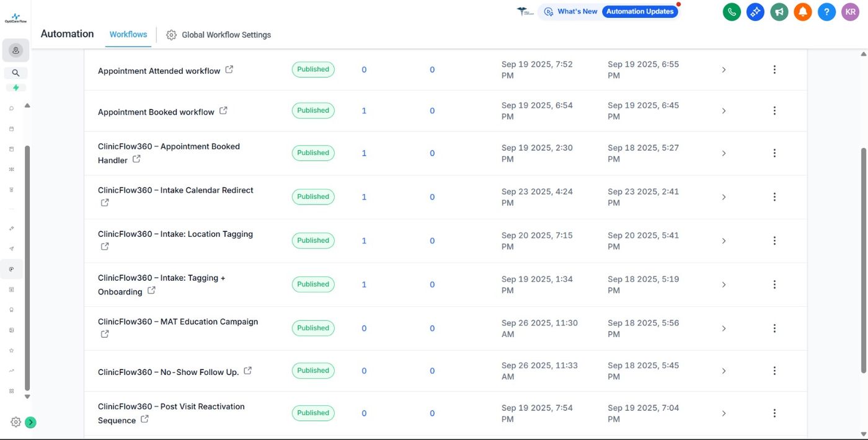Expand chevron on Appointment Booked workflow row

[x=724, y=111]
